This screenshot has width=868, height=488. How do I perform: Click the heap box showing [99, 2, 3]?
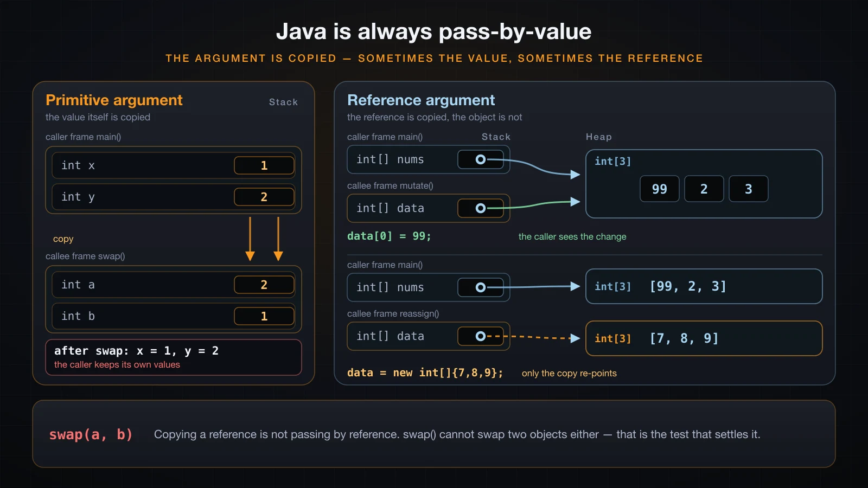704,286
